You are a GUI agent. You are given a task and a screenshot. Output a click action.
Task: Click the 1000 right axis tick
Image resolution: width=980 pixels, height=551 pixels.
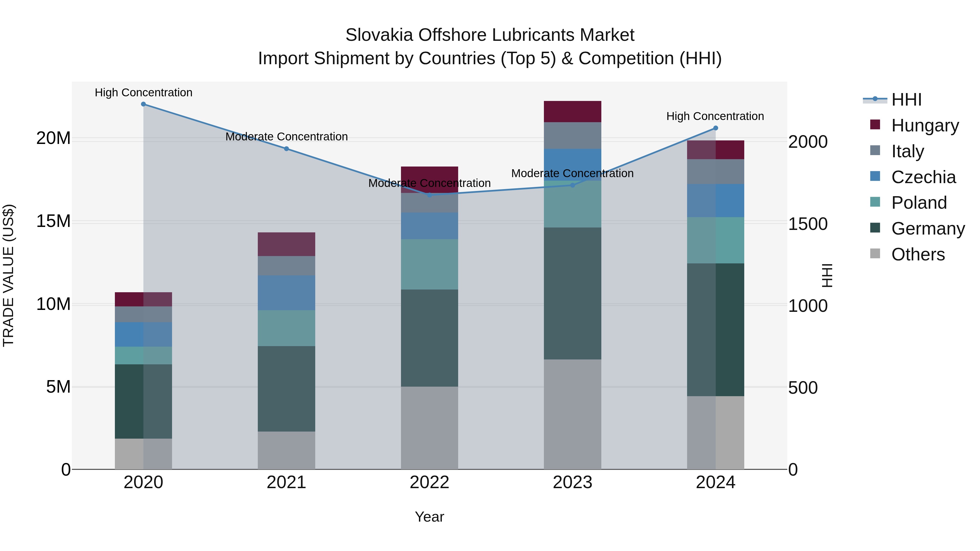coord(808,306)
